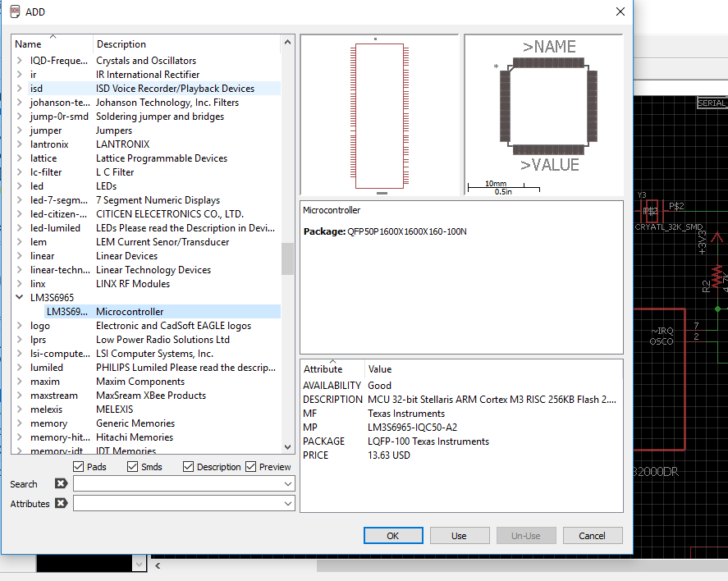This screenshot has height=581, width=728.
Task: Select 'LINX RF Modules' description
Action: tap(133, 284)
